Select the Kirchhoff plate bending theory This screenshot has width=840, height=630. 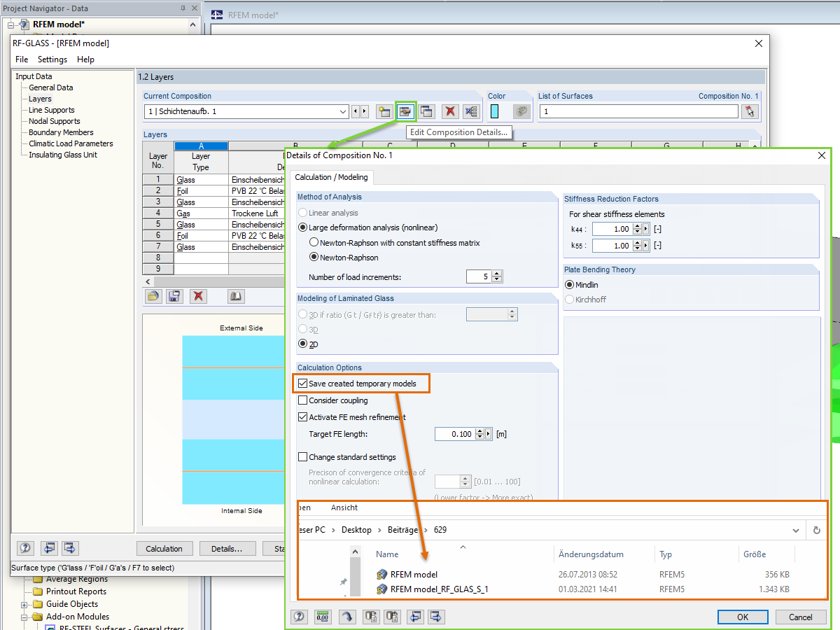[570, 299]
